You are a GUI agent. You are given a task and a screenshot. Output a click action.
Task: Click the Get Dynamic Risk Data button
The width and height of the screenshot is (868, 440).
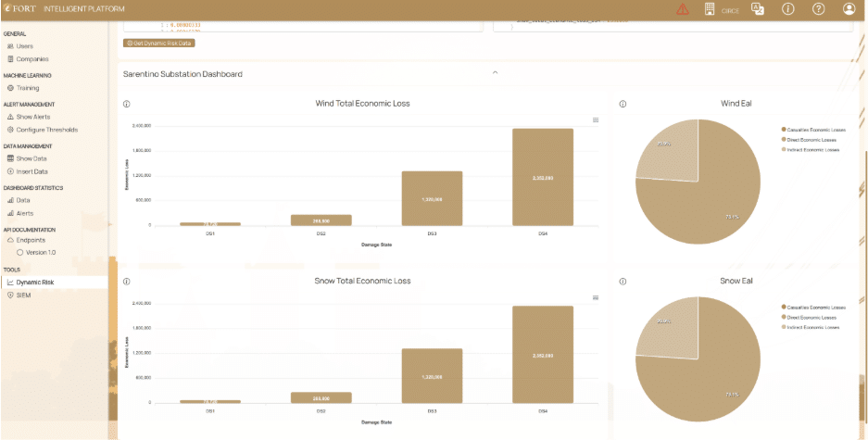point(159,43)
